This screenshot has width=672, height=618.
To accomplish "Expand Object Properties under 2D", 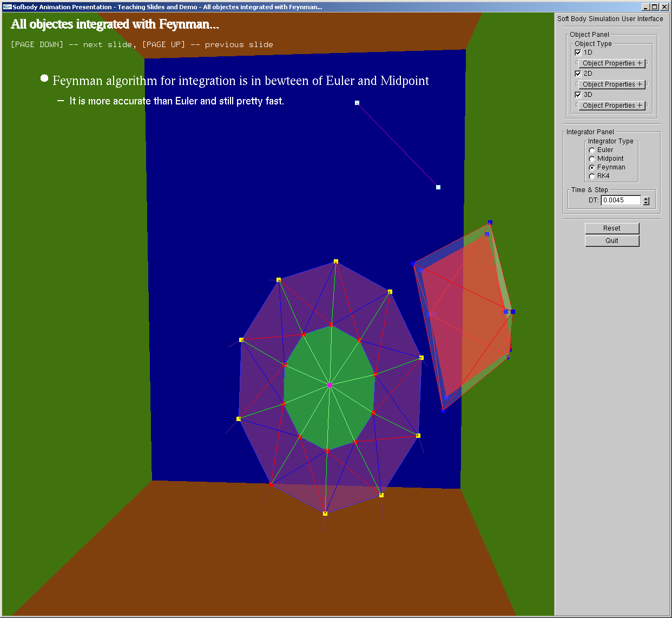I will pos(612,84).
